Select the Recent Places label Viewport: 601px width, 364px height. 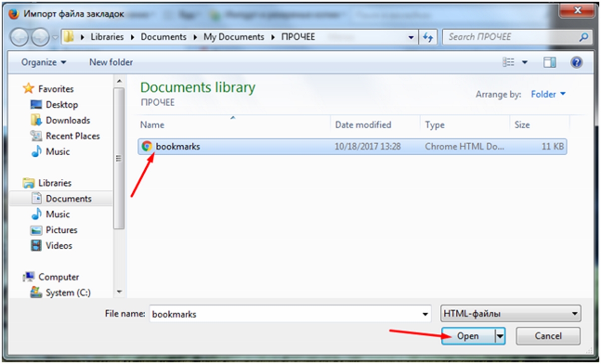click(x=73, y=136)
